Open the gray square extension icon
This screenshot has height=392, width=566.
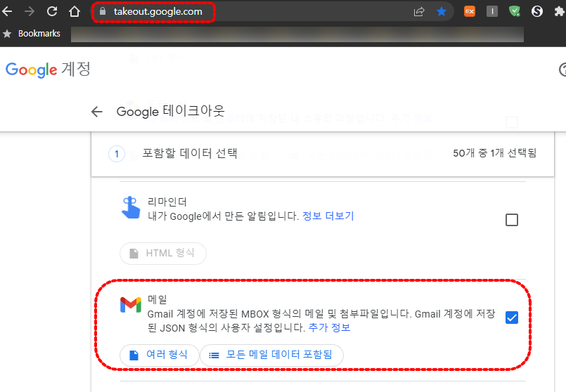(x=492, y=11)
